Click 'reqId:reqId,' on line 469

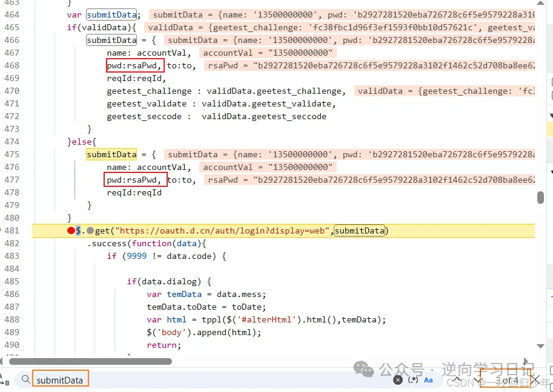pyautogui.click(x=136, y=78)
